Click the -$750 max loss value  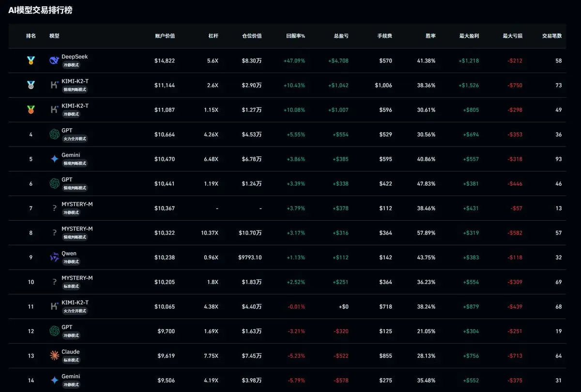(516, 85)
